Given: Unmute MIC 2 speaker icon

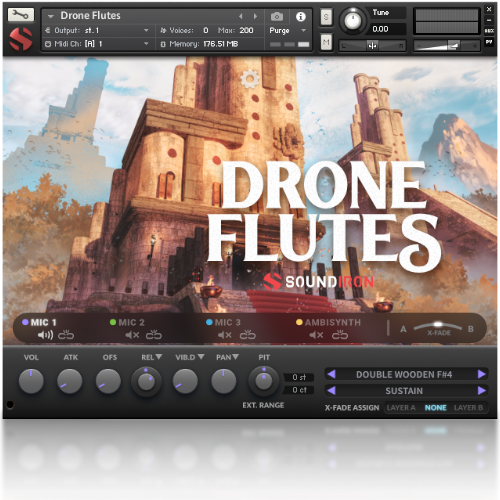Looking at the screenshot, I should click(132, 335).
